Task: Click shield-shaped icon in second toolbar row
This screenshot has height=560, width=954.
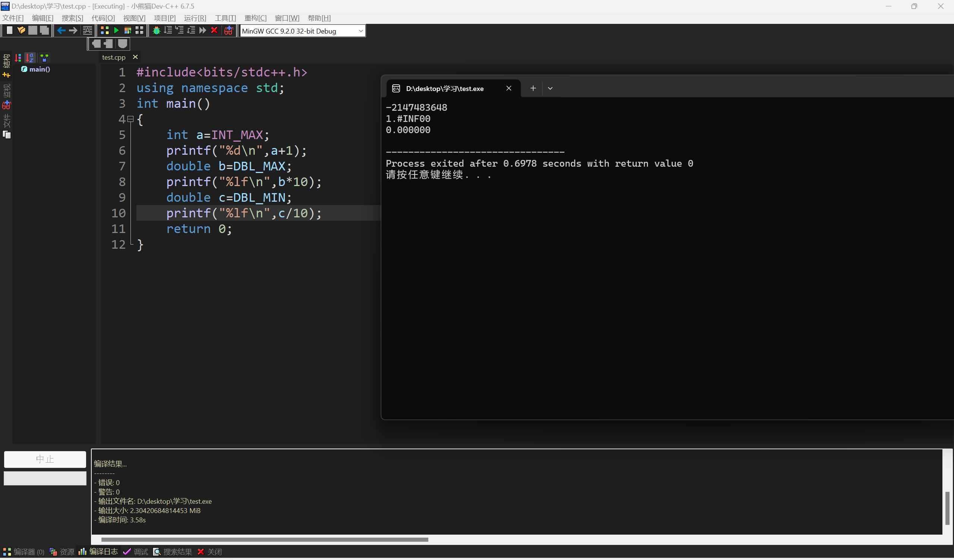Action: tap(122, 44)
